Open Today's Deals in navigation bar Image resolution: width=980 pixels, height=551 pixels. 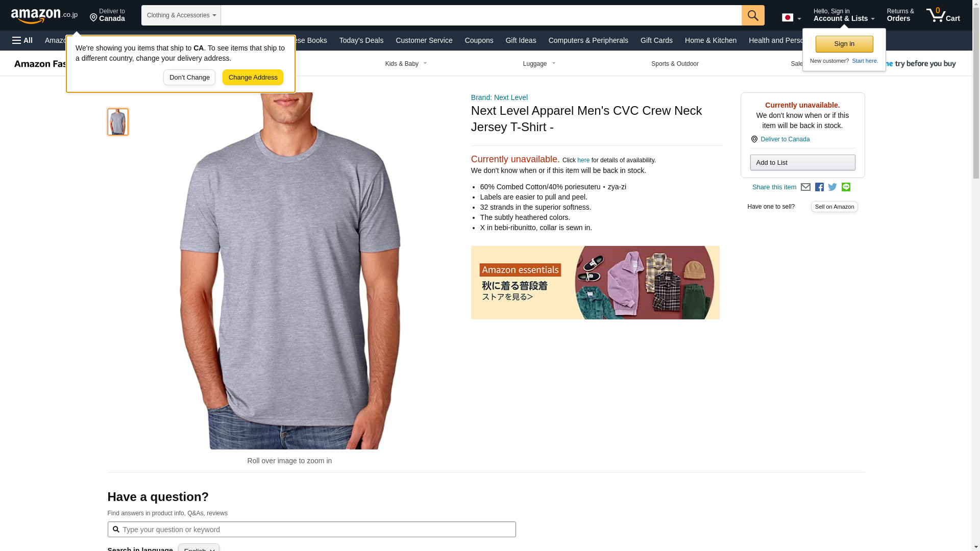click(x=361, y=40)
